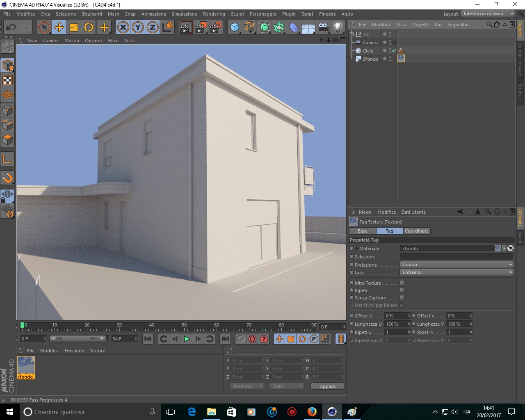Open the Oggetti menu in object manager

click(420, 25)
